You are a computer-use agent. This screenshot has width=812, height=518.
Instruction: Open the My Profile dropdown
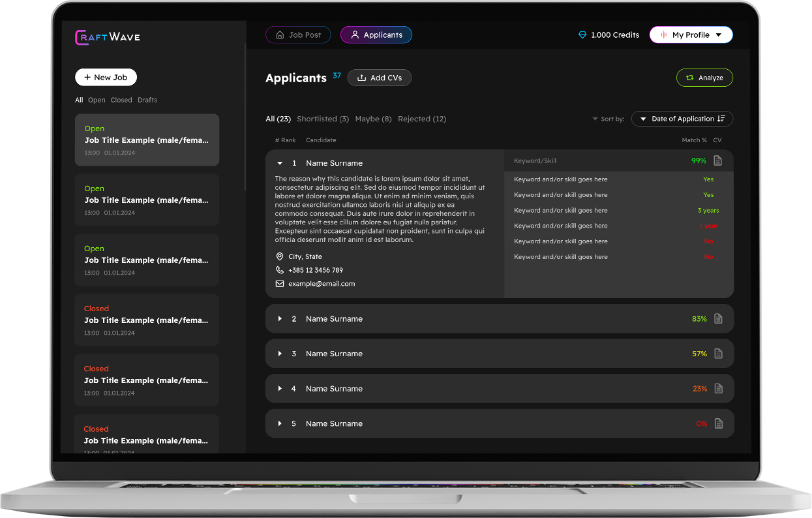(x=691, y=35)
